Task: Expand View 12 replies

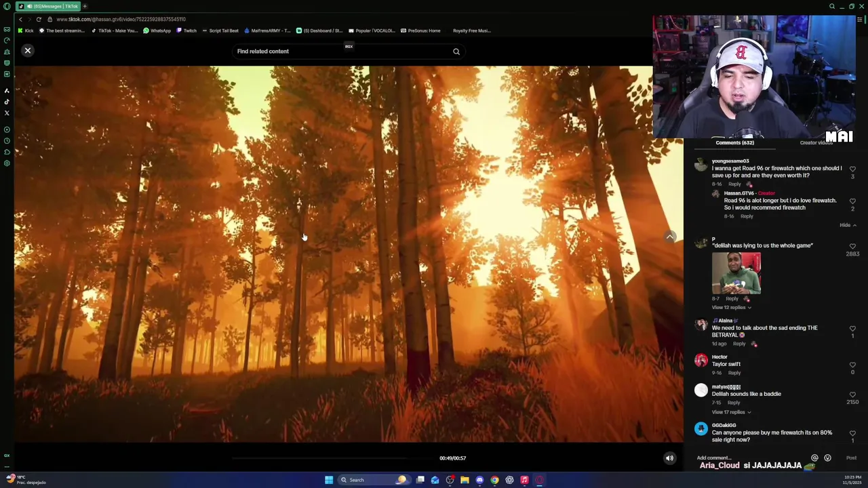Action: pyautogui.click(x=731, y=308)
